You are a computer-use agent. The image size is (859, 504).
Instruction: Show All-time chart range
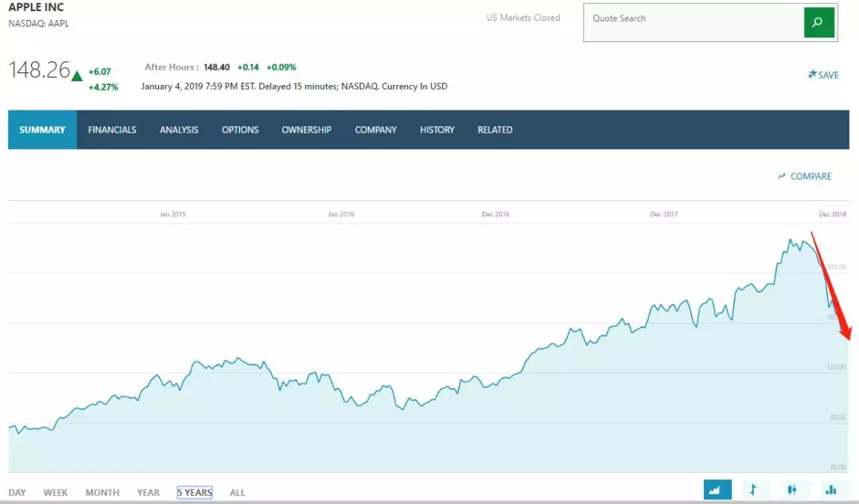[238, 493]
